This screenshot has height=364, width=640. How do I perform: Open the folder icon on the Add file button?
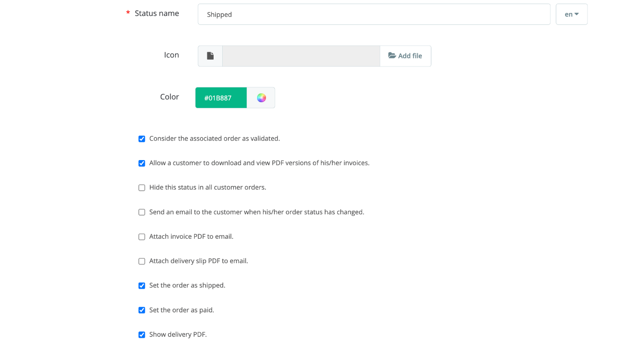point(392,55)
